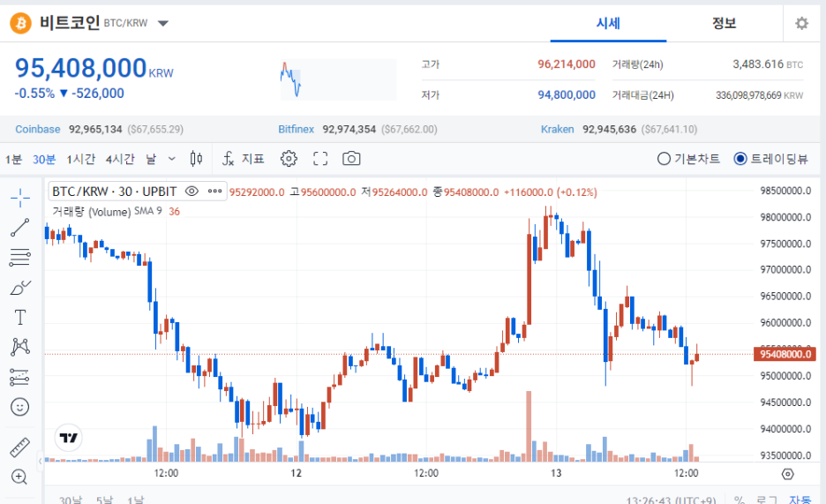Select the 30날 date range
Viewport: 826px width, 504px height.
(x=70, y=500)
